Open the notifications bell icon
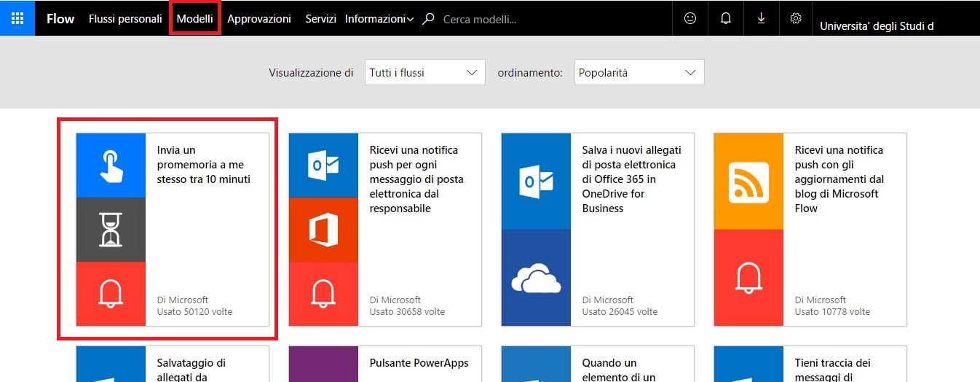The width and height of the screenshot is (980, 382). tap(726, 18)
